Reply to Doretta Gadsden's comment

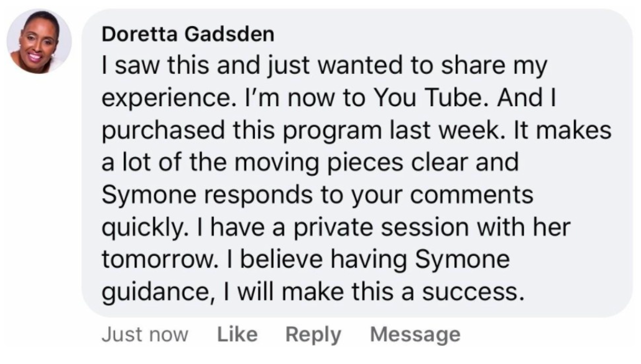click(313, 335)
